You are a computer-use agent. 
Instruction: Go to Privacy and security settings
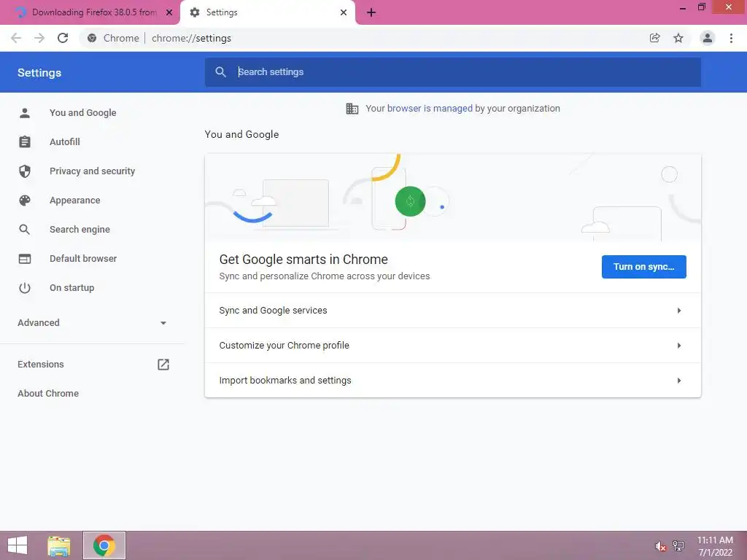tap(93, 171)
